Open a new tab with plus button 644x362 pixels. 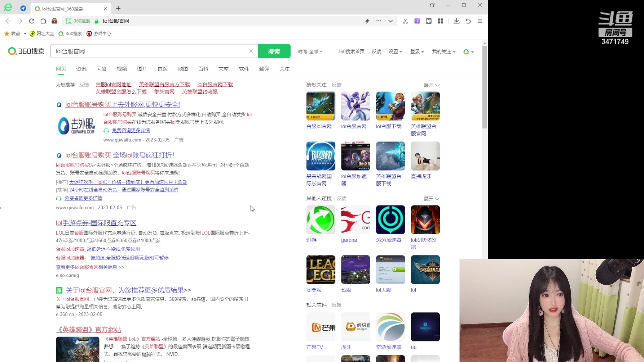click(x=118, y=8)
